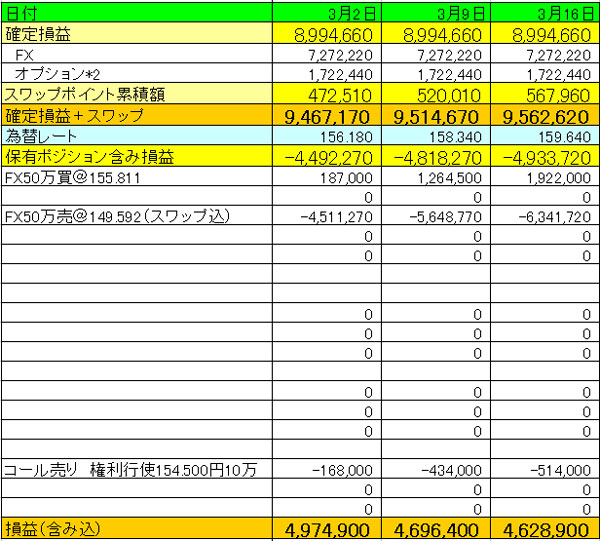Click the 日付 header cell
This screenshot has height=541, width=600.
tap(18, 13)
